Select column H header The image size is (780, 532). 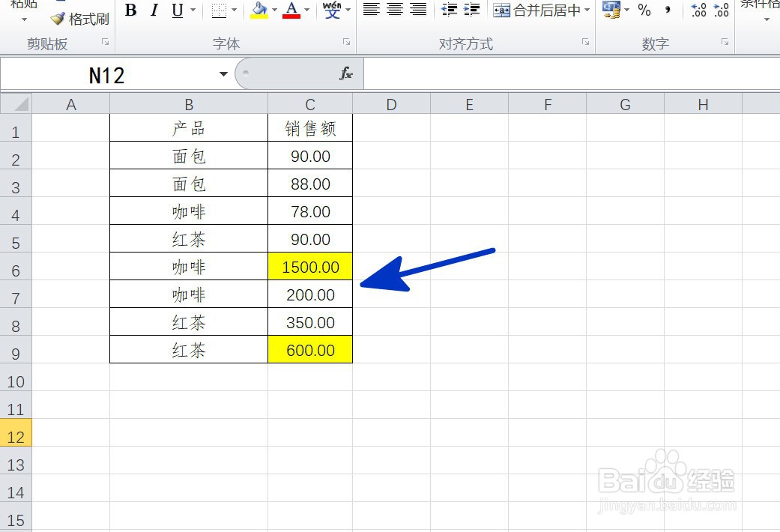(703, 104)
